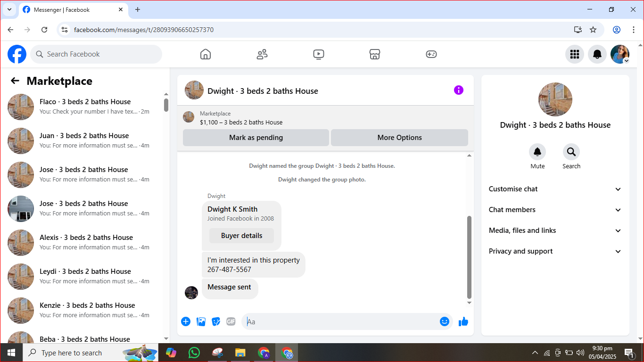
Task: Click Mark as pending button
Action: 256,138
